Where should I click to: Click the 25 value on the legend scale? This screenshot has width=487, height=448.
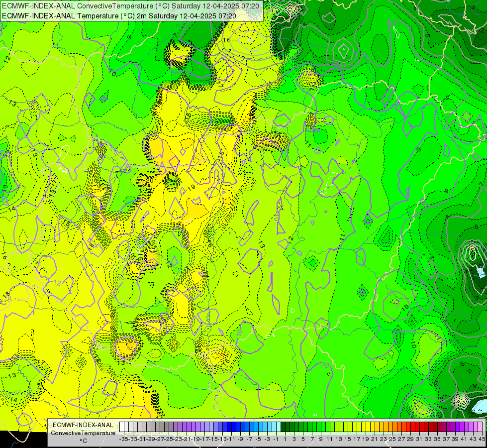click(392, 439)
